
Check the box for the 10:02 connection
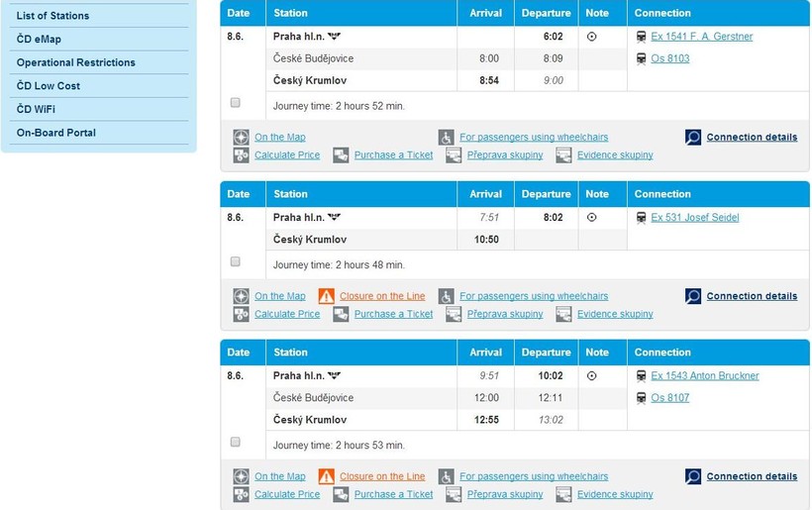tap(235, 442)
